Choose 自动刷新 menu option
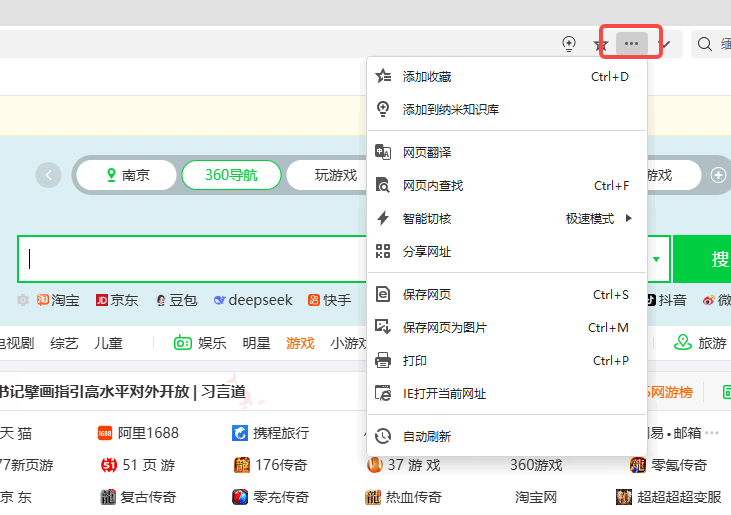Screen dimensions: 731x515 pyautogui.click(x=426, y=437)
